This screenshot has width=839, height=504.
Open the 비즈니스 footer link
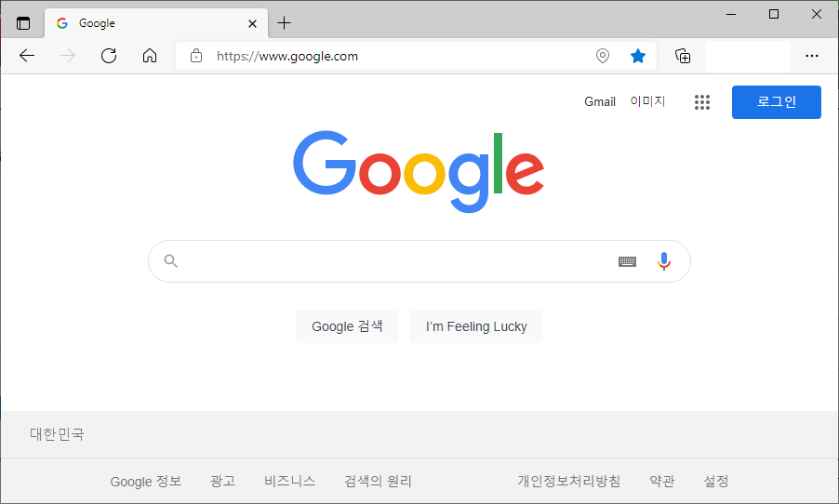(289, 481)
